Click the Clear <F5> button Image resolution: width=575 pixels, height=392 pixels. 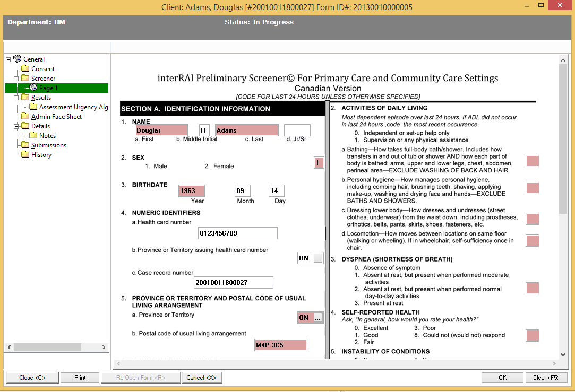(x=546, y=377)
